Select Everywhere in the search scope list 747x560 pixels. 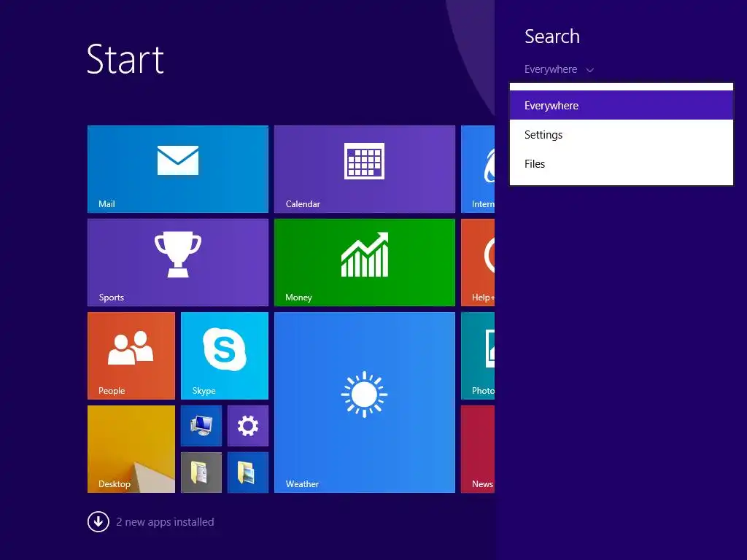(x=622, y=105)
